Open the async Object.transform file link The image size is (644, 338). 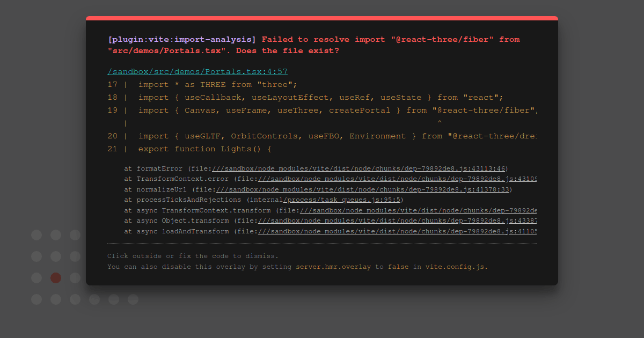[x=397, y=221]
